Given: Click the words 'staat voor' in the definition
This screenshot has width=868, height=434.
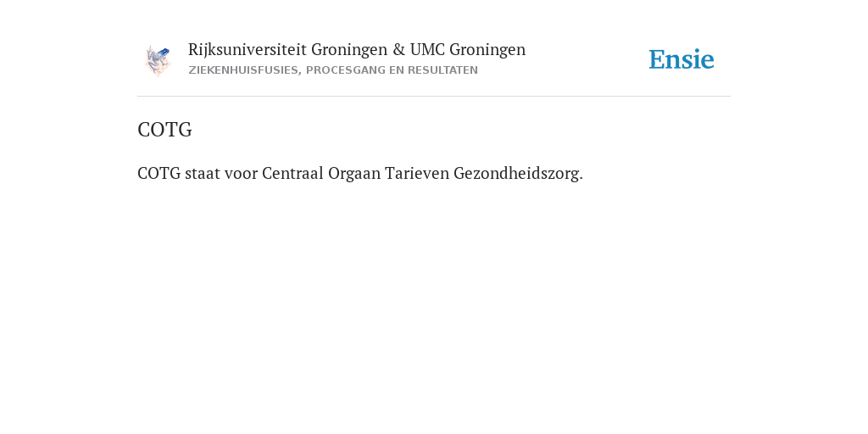Looking at the screenshot, I should tap(221, 173).
